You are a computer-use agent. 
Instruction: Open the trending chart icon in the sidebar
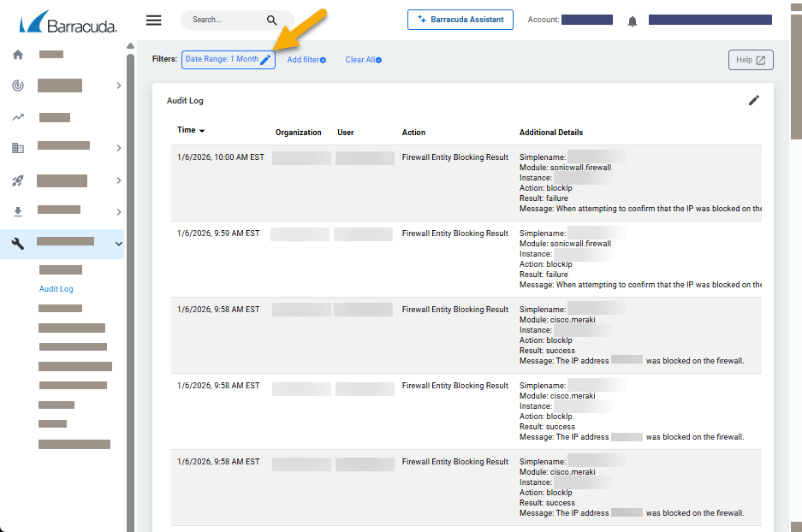click(17, 116)
